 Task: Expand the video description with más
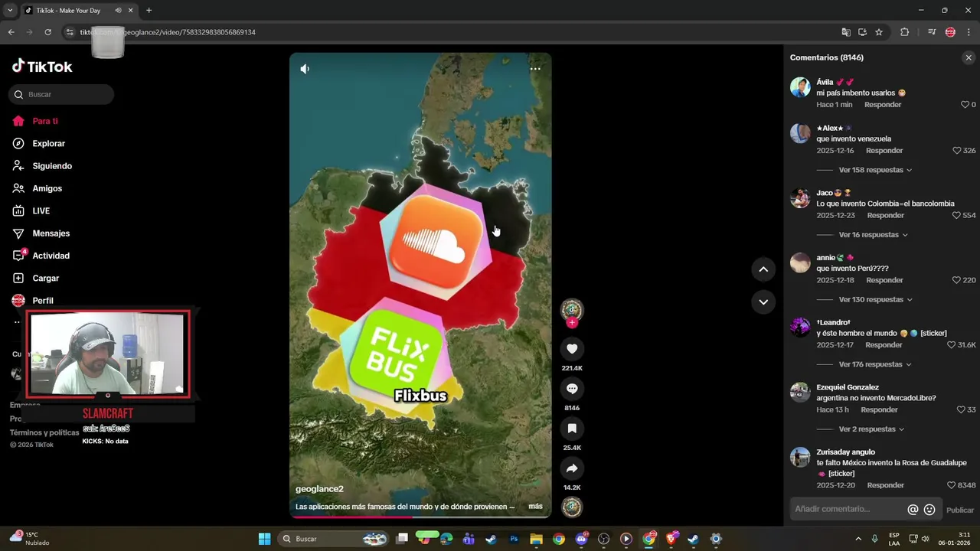click(535, 507)
